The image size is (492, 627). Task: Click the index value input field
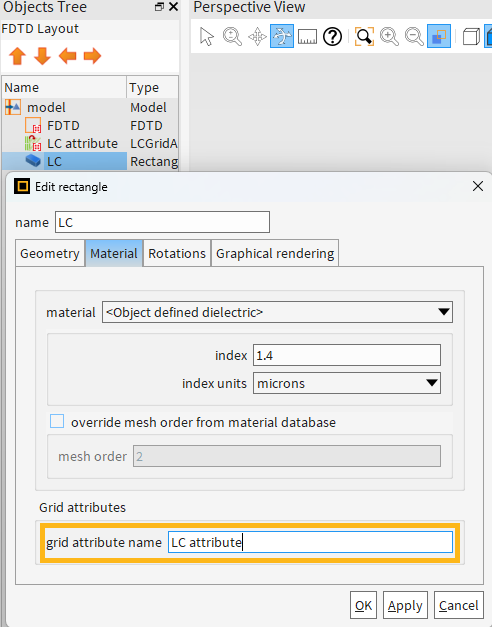click(x=347, y=355)
